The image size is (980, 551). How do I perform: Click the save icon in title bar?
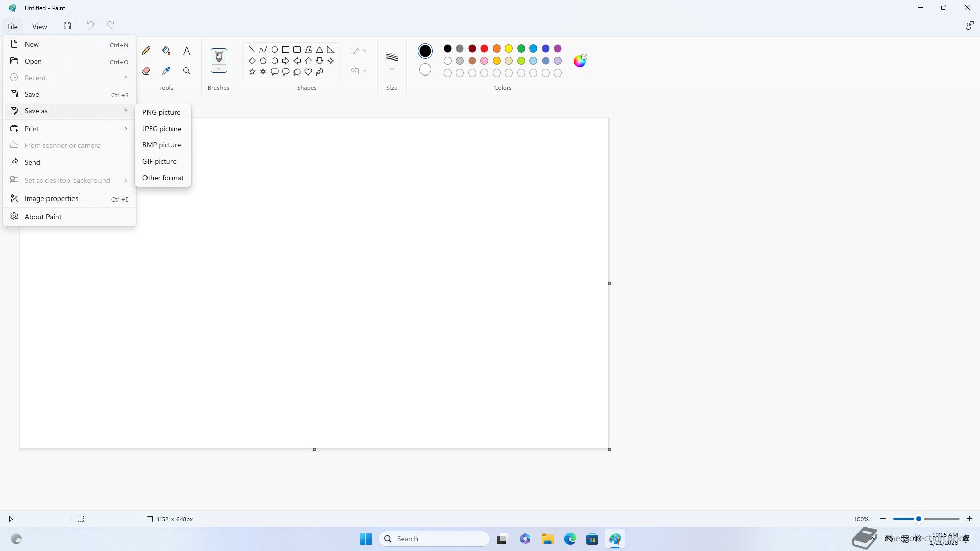pos(67,26)
